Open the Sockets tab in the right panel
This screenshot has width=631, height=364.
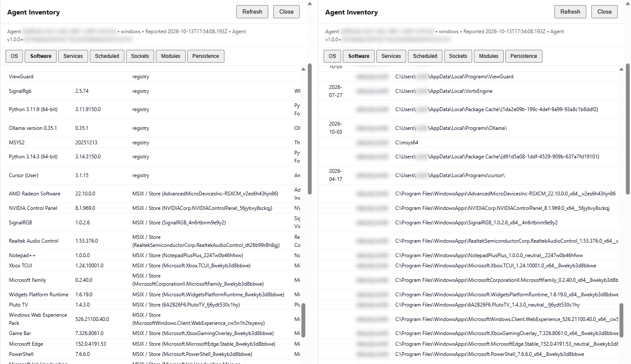coord(458,56)
